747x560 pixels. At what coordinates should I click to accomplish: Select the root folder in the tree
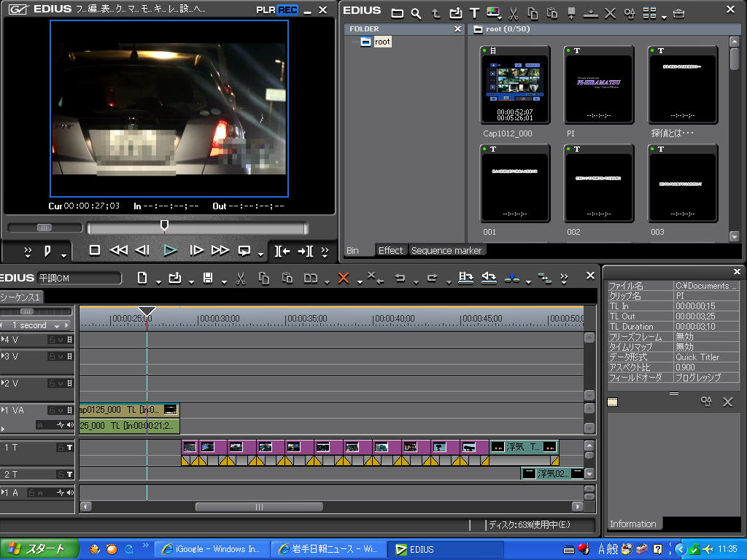pos(382,42)
